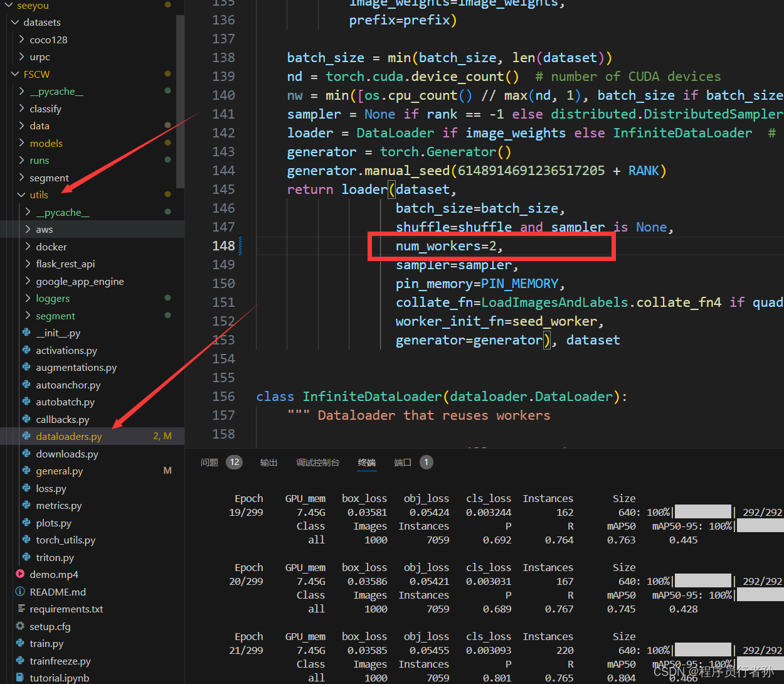Expand the coco128 folder
The height and width of the screenshot is (684, 784).
(21, 40)
